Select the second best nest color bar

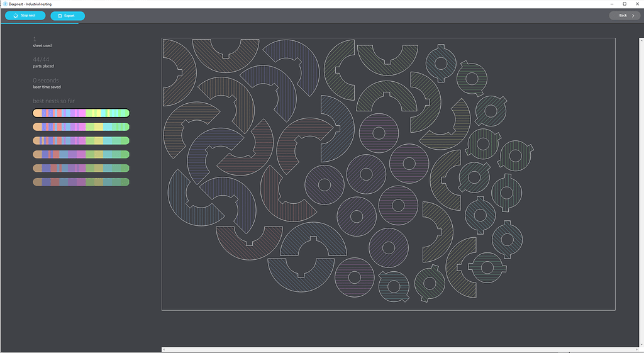pos(81,127)
